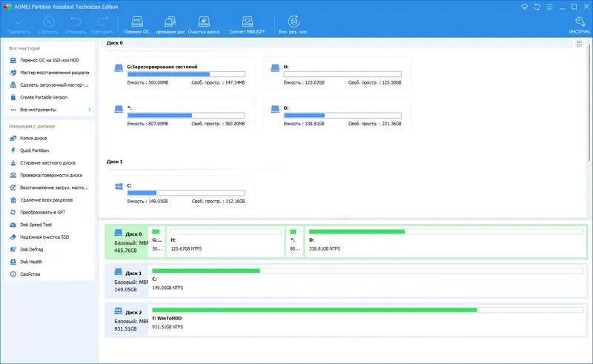
Task: Click the C: partition usage bar in card
Action: coord(186,193)
